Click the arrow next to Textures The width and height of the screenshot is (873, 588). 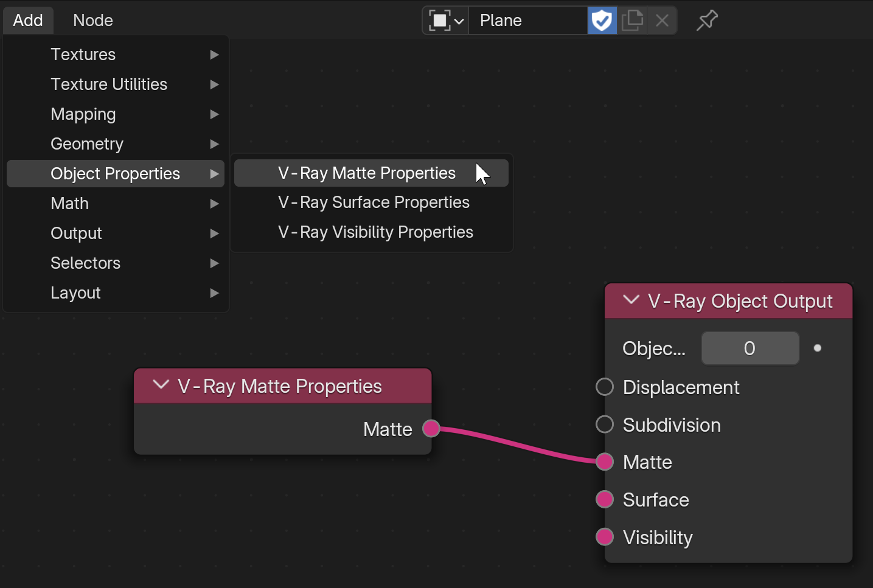[214, 55]
